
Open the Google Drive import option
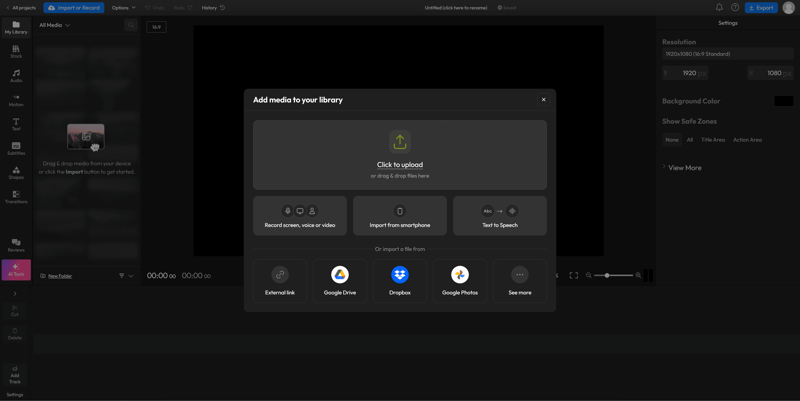click(x=340, y=280)
